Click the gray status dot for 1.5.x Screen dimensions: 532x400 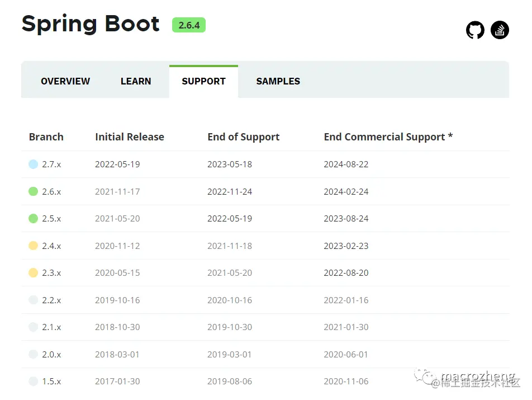34,382
